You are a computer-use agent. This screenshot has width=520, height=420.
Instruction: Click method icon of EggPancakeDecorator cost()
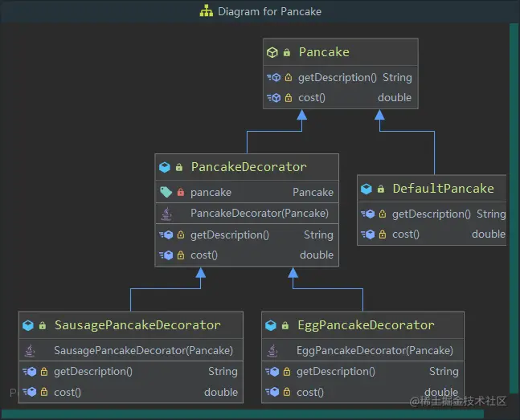(272, 392)
